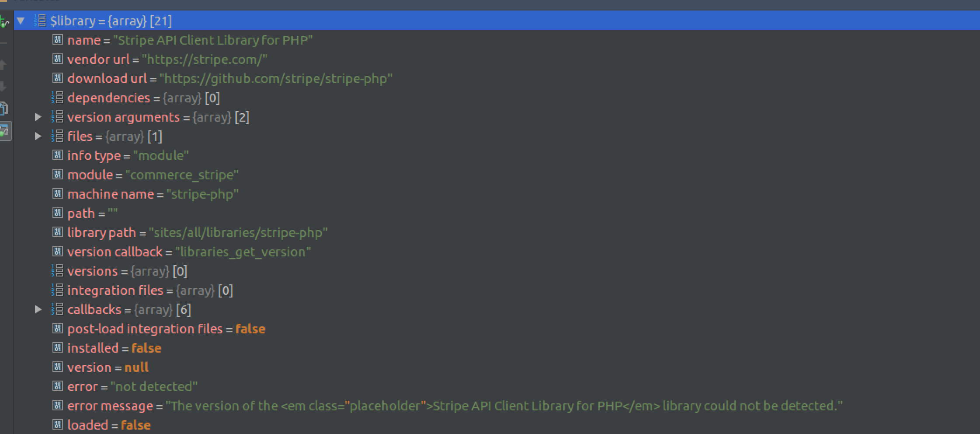The width and height of the screenshot is (980, 434).
Task: Click the string type icon beside loaded
Action: point(58,424)
